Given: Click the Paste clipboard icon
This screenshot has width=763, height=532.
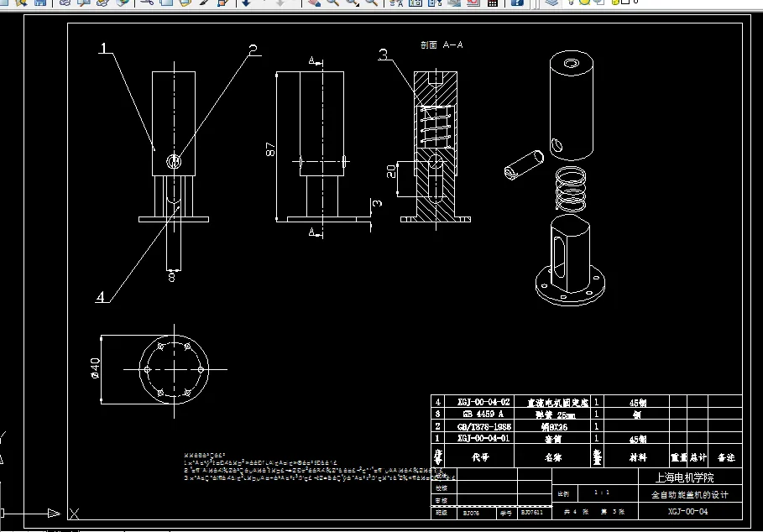Looking at the screenshot, I should [x=185, y=2].
